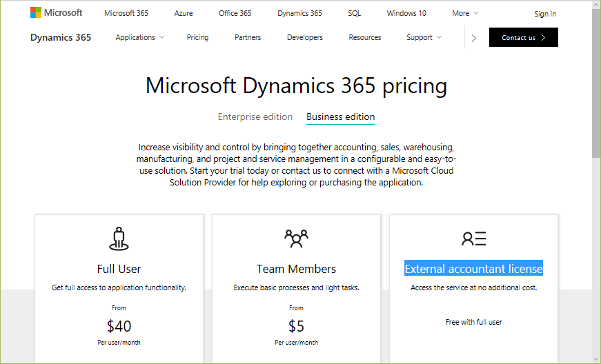Screen dimensions: 601x364
Task: Click the right arrow in navigation bar
Action: pos(474,38)
